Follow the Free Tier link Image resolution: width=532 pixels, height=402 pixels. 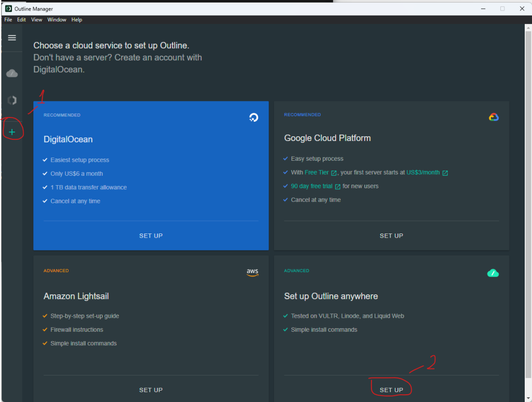click(x=317, y=173)
